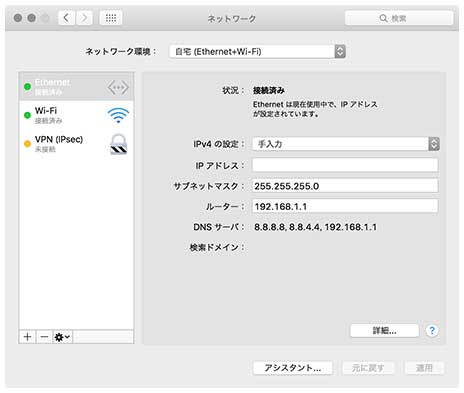Click the サブネットマスク field showing 255.255.255.0
This screenshot has width=464, height=393.
(x=345, y=186)
